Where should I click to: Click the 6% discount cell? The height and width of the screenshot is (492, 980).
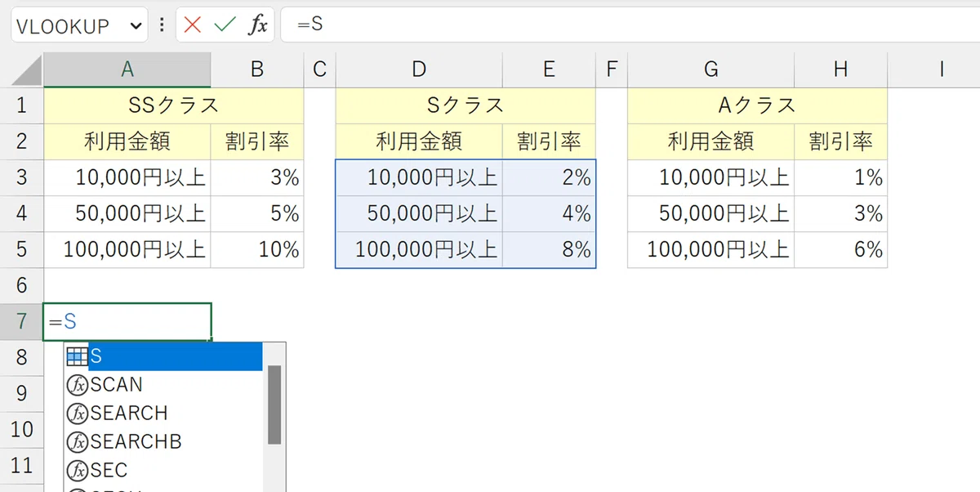840,249
